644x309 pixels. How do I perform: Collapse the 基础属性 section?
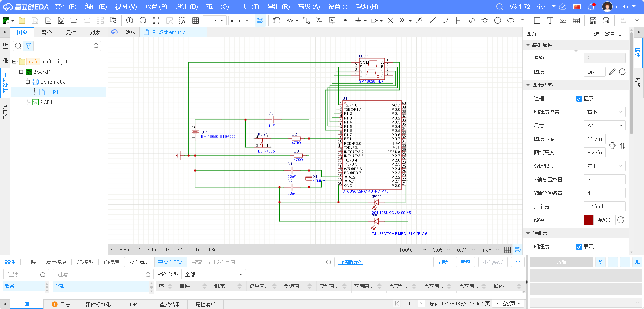tap(528, 45)
